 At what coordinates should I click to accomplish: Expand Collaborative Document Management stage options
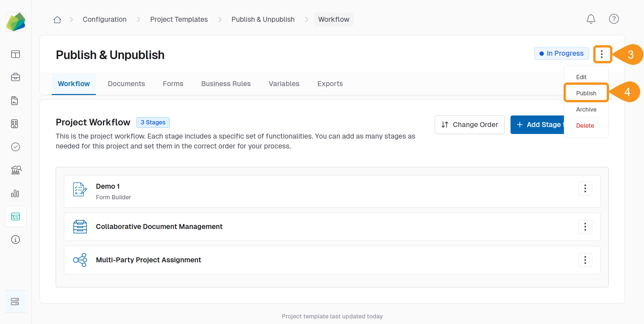(x=585, y=227)
